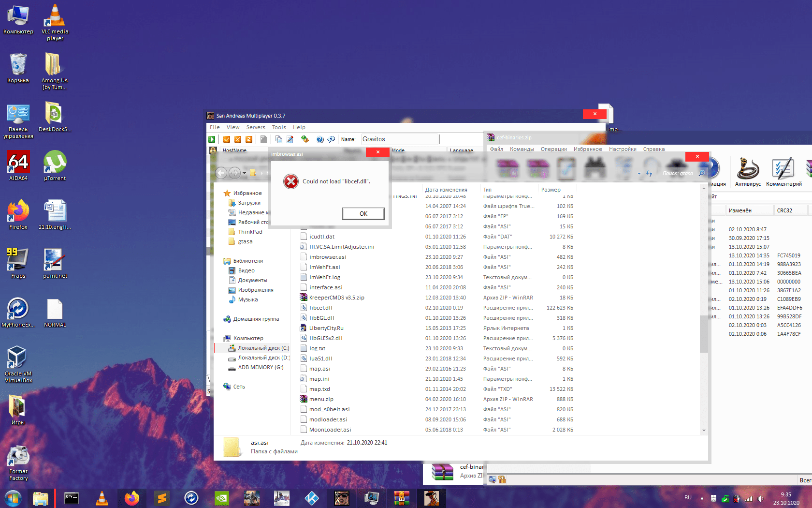Click Explorer back navigation arrow
The width and height of the screenshot is (812, 508).
click(221, 173)
